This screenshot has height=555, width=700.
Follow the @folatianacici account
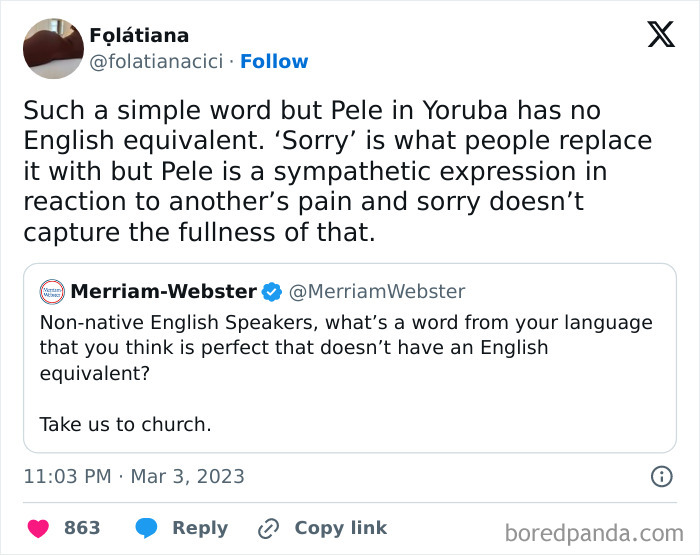click(x=274, y=62)
